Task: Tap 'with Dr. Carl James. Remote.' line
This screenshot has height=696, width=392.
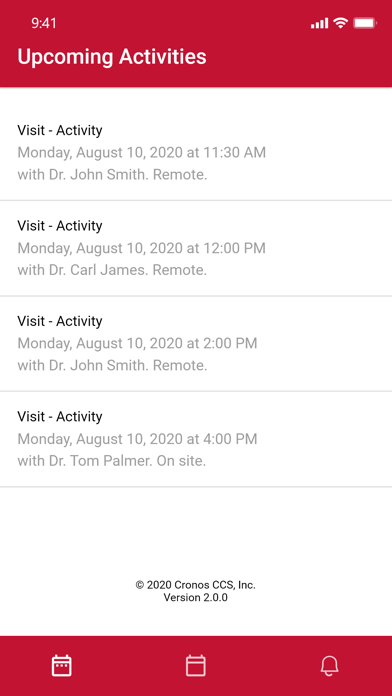Action: (x=112, y=270)
